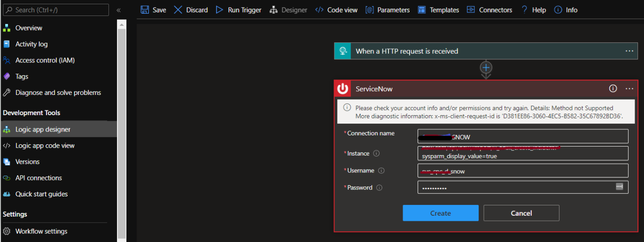Click the Discard X icon
Screen dimensions: 644x242
tap(178, 10)
